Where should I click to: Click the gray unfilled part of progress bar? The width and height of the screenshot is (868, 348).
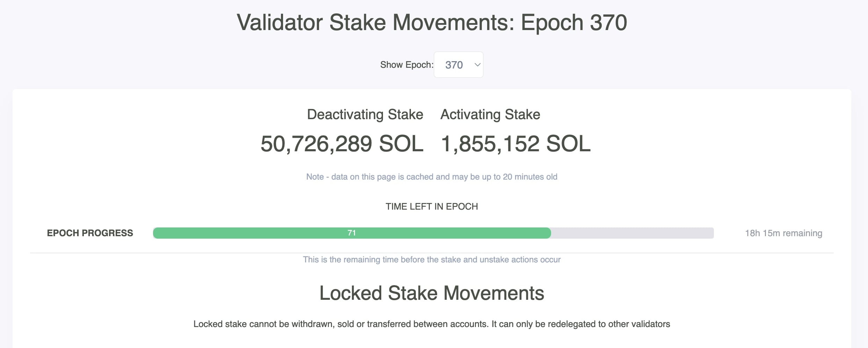point(632,233)
